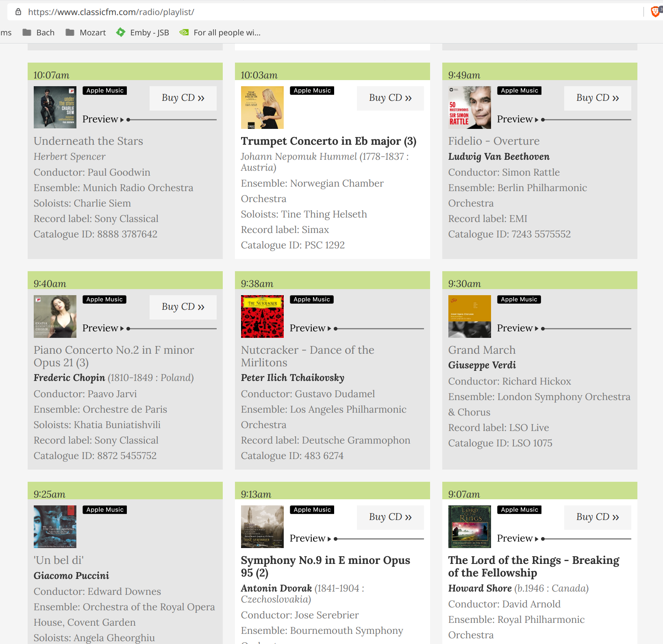Open the 'For all people wi...' bookmark
The height and width of the screenshot is (644, 663).
tap(220, 33)
